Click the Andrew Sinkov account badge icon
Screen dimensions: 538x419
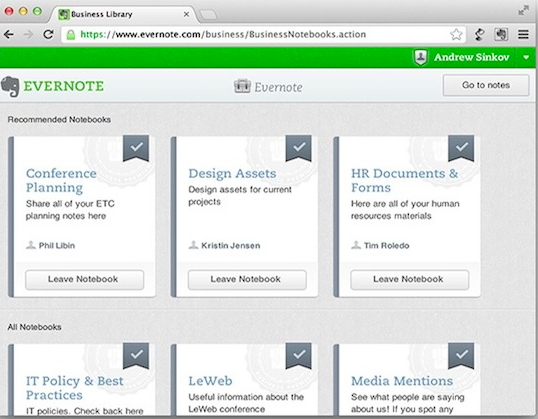(421, 57)
